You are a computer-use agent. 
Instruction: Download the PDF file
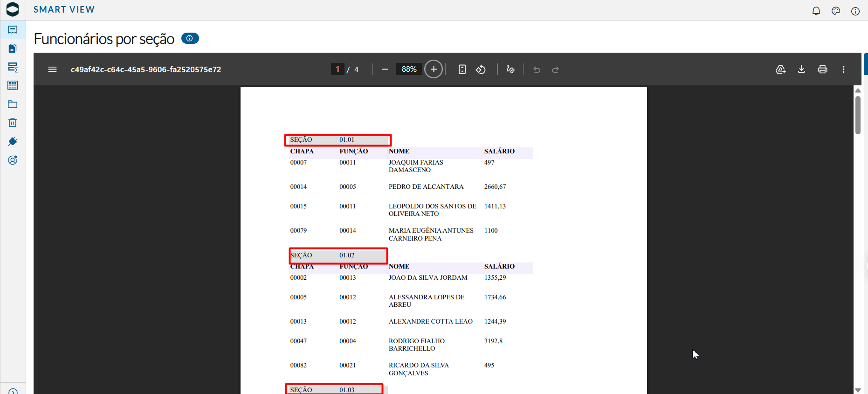click(x=801, y=69)
